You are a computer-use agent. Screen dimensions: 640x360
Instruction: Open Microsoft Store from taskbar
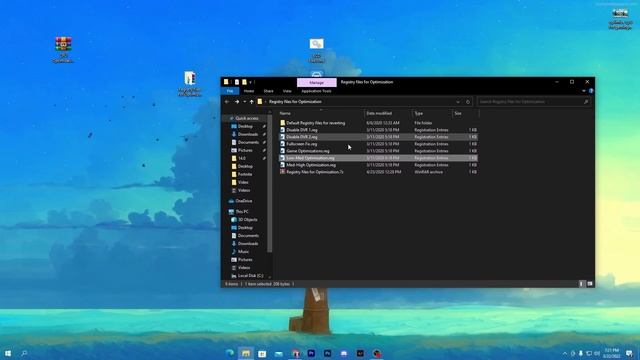click(262, 353)
